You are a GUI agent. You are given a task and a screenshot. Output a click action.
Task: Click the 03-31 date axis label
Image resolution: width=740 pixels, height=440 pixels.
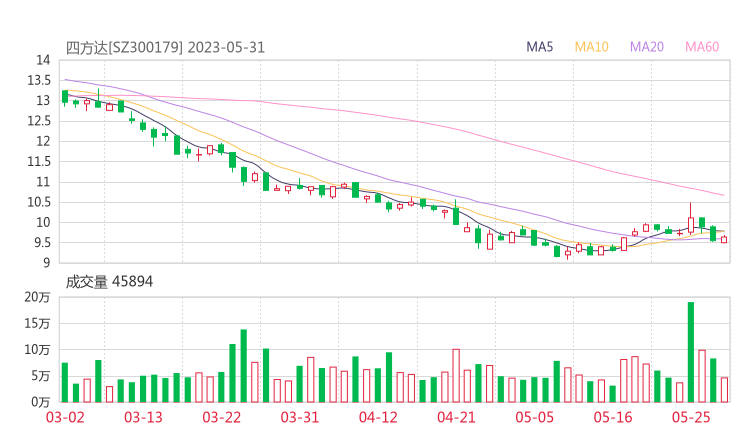300,417
